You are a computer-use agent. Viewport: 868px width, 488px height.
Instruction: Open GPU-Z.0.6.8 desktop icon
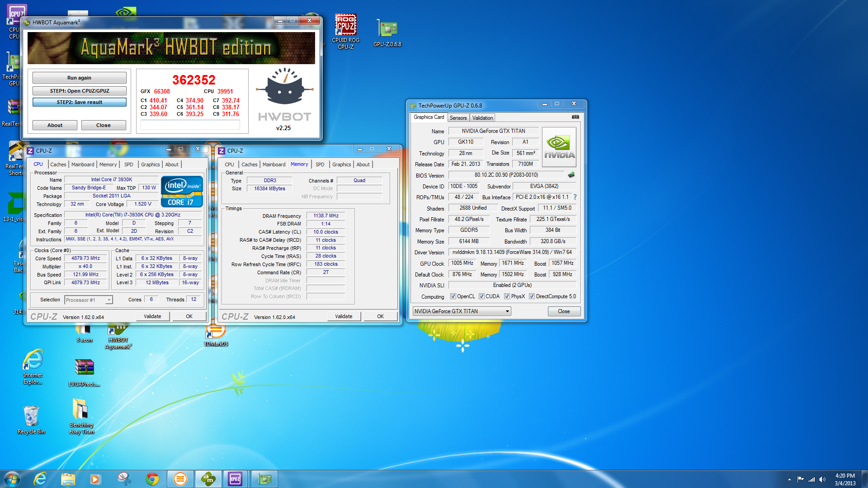coord(387,33)
